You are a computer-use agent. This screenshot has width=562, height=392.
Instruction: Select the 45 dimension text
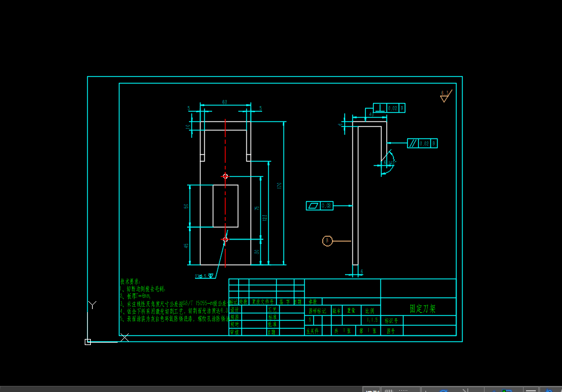186,246
